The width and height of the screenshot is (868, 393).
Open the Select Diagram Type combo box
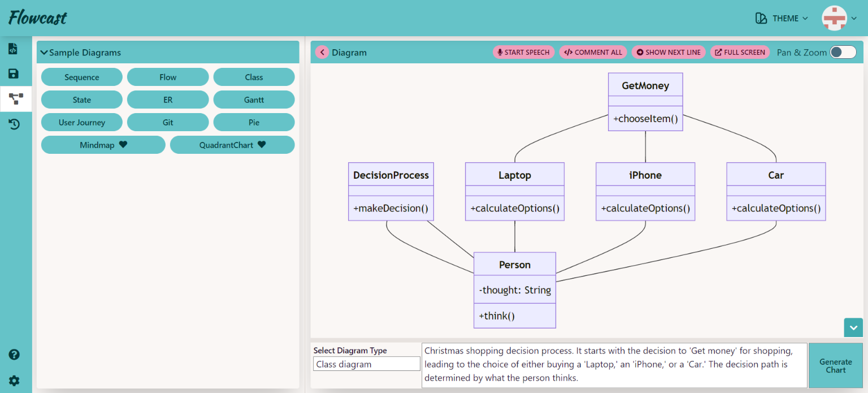[366, 364]
